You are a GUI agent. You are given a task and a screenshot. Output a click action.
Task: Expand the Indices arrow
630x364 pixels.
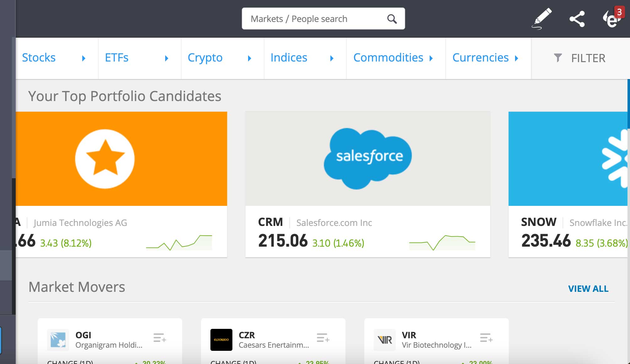click(332, 58)
